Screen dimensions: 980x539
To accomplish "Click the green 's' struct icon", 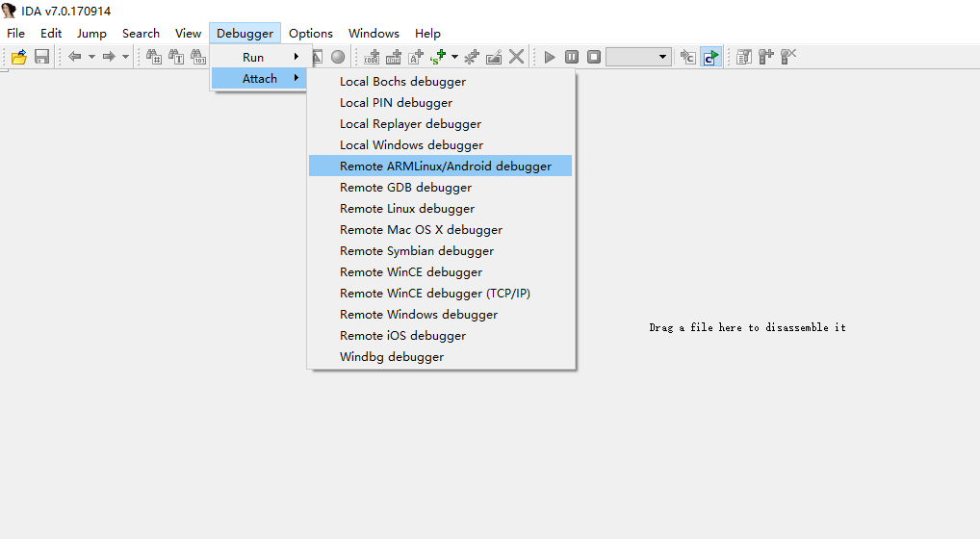I will [438, 57].
